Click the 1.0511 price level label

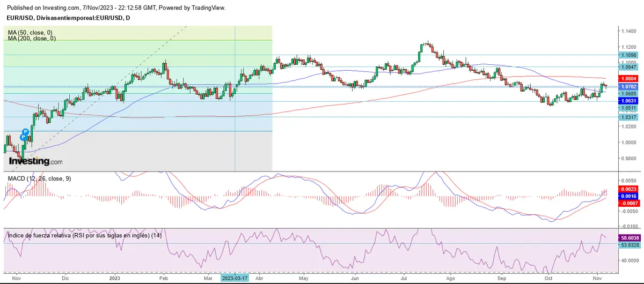628,108
